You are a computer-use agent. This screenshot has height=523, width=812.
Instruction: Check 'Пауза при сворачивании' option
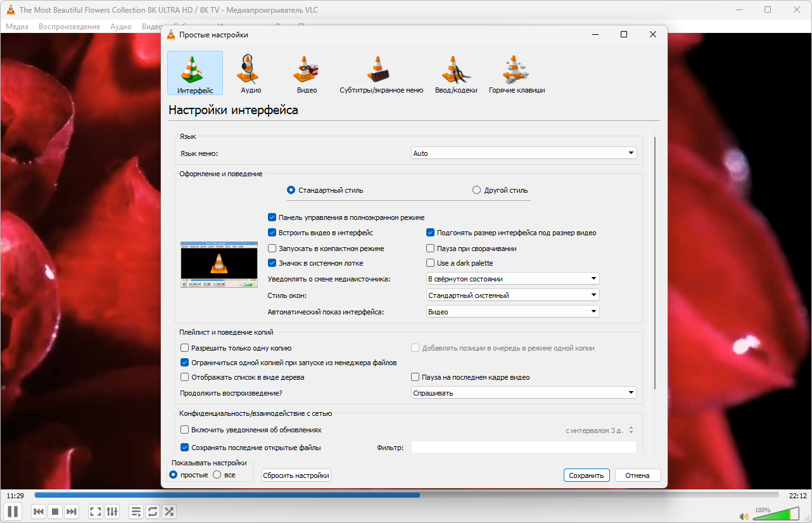431,249
